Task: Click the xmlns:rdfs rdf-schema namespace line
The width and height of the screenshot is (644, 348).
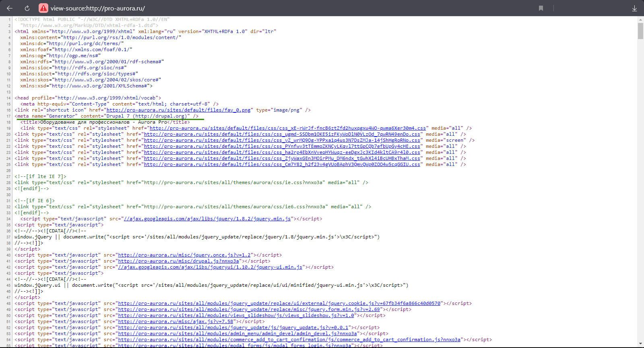Action: (x=92, y=62)
